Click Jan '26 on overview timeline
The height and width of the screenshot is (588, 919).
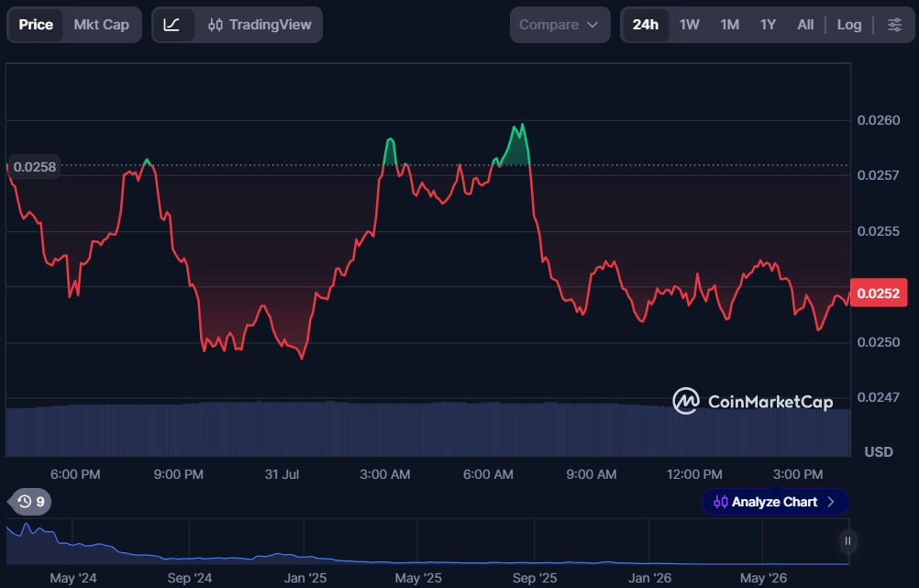pyautogui.click(x=649, y=578)
